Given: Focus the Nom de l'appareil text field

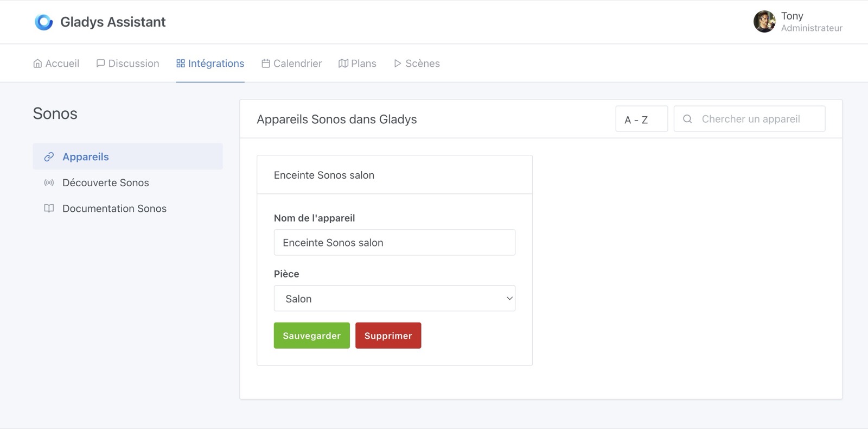Looking at the screenshot, I should [x=394, y=243].
